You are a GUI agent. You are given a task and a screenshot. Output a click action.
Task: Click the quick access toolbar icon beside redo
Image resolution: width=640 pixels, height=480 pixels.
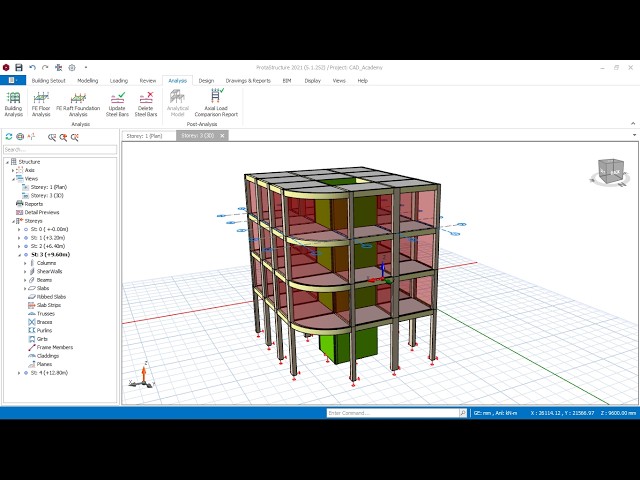[x=58, y=67]
